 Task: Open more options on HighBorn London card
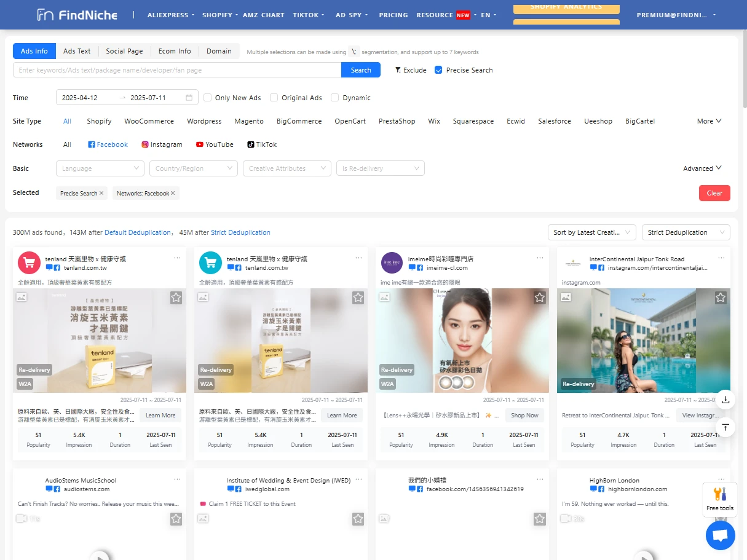[x=721, y=479]
